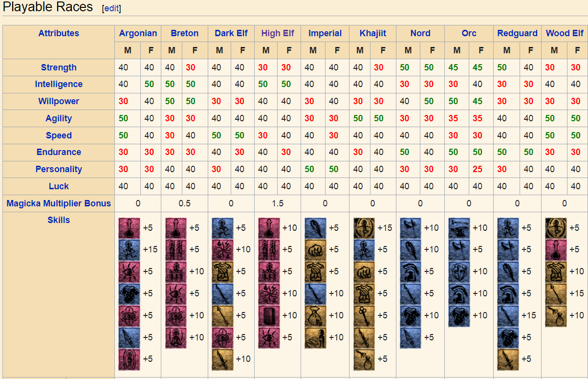The width and height of the screenshot is (588, 379).
Task: Click the Nord Medium Armor +10 icon
Action: (x=411, y=316)
